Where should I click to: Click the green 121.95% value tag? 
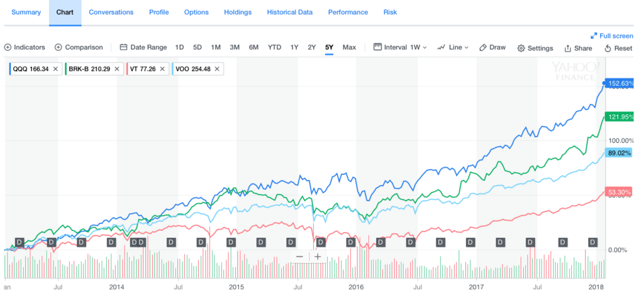619,117
